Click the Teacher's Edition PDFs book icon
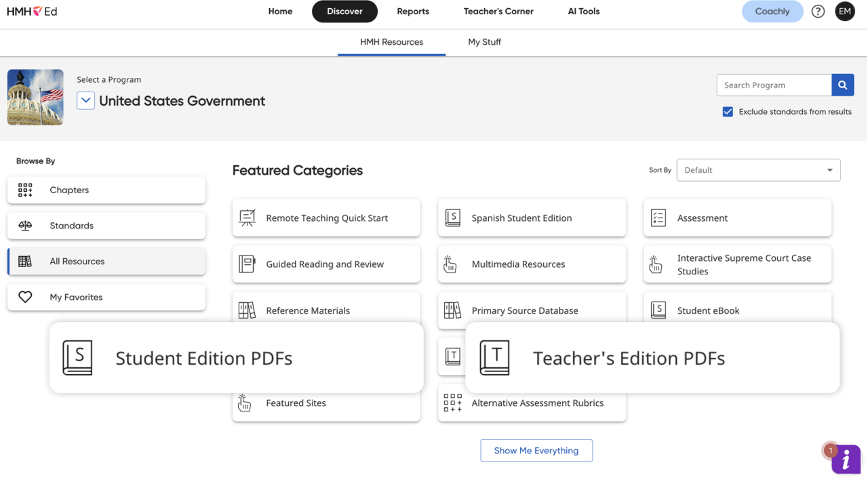 point(494,357)
